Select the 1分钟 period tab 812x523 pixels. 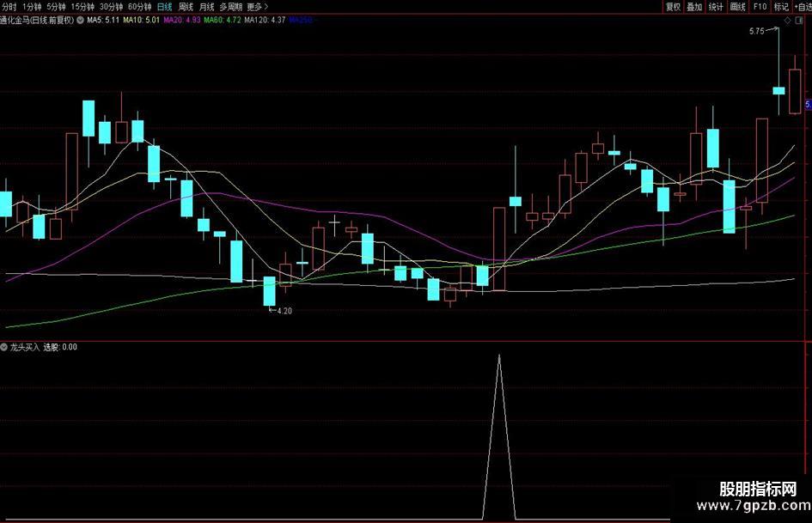[32, 7]
